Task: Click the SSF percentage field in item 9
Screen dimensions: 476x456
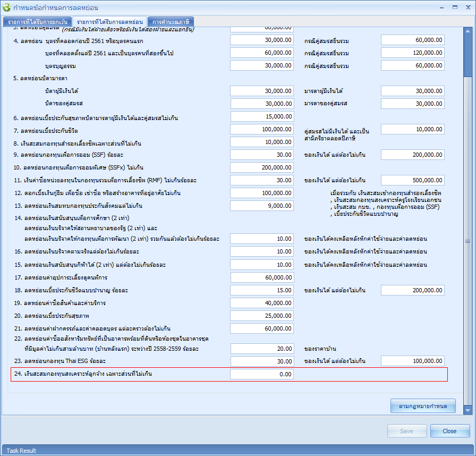Action: [262, 155]
